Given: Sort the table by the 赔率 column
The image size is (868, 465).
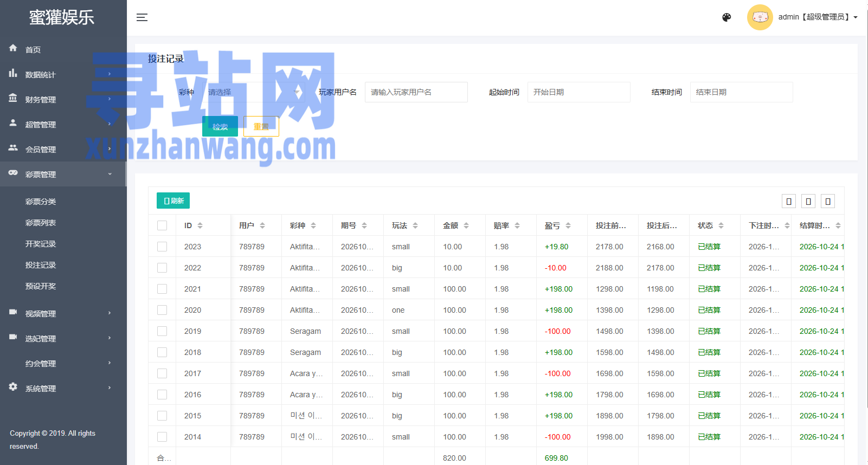Looking at the screenshot, I should point(517,225).
